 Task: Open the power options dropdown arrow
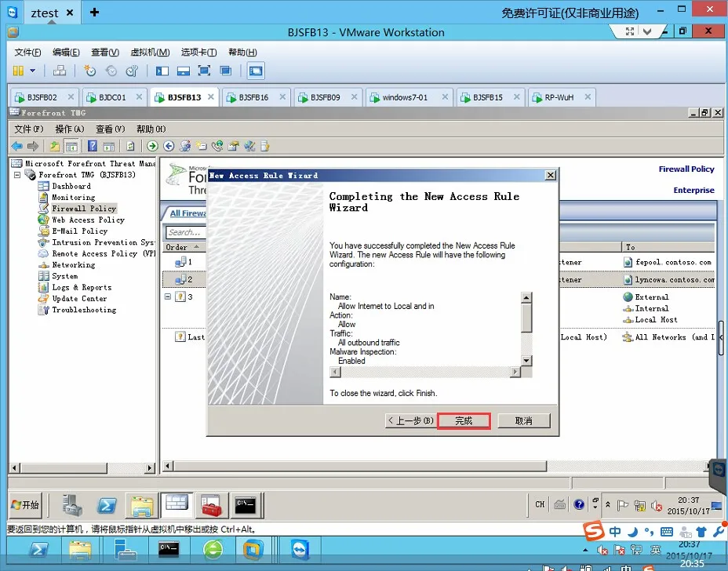32,71
